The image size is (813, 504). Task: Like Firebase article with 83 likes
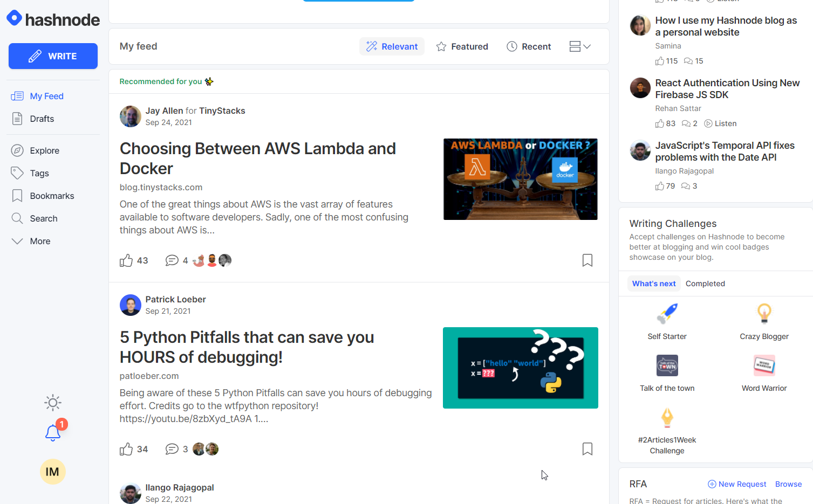pyautogui.click(x=659, y=123)
